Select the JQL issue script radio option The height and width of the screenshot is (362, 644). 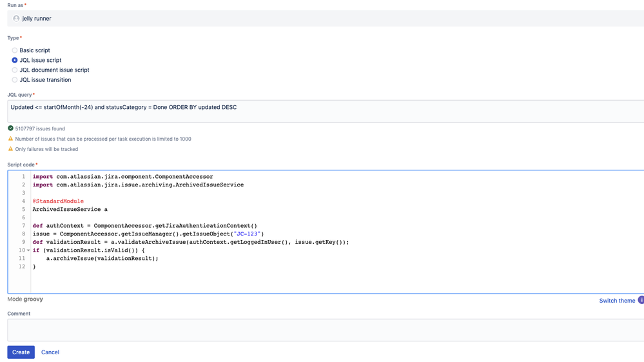point(15,60)
